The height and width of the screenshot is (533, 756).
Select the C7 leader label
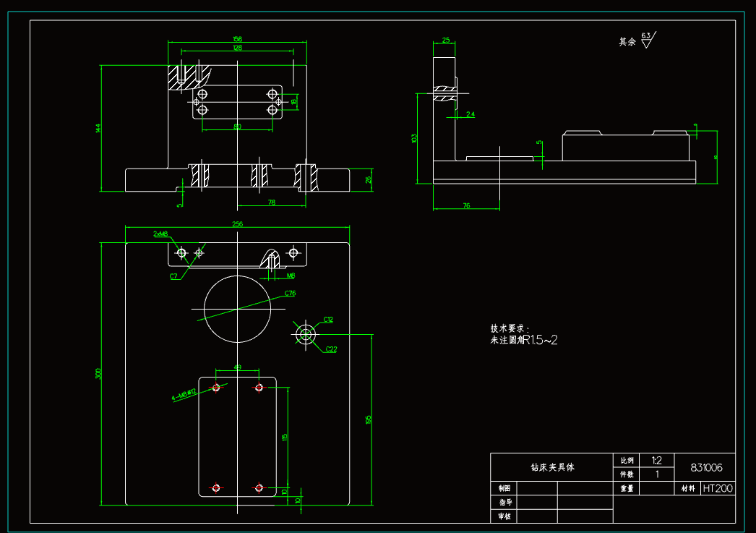(173, 276)
